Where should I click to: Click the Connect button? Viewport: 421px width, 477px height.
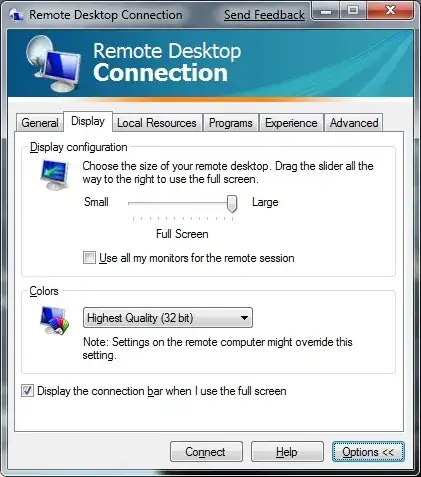[206, 452]
